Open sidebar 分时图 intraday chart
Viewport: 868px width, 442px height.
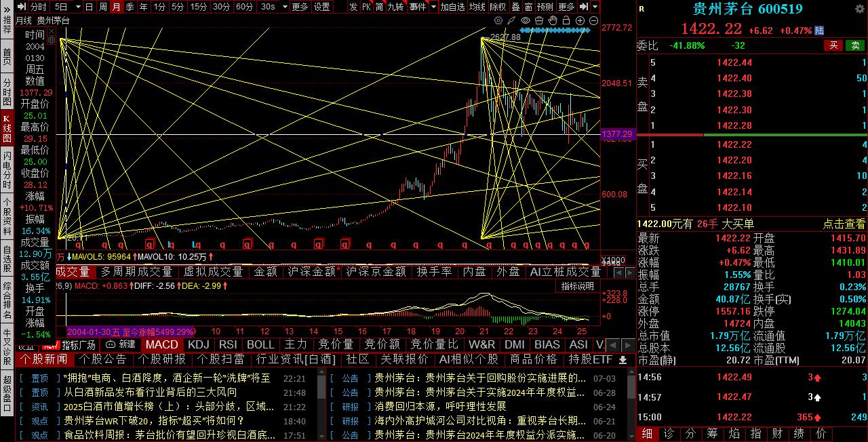pyautogui.click(x=7, y=92)
